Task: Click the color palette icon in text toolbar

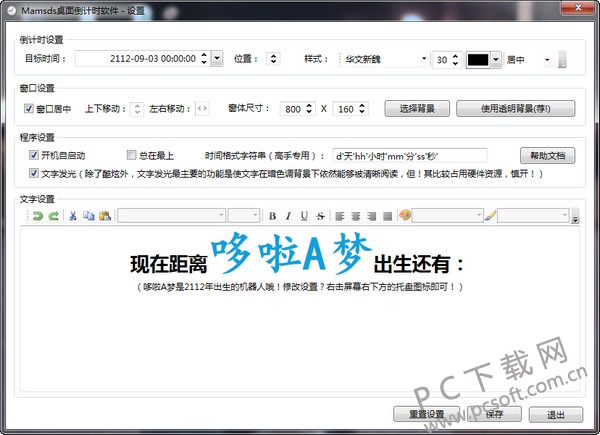Action: [405, 215]
